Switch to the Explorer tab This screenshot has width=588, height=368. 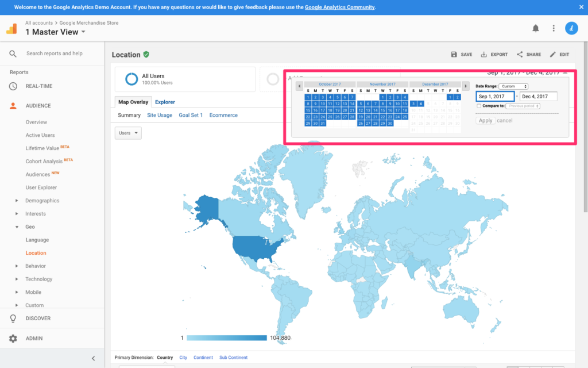click(165, 102)
